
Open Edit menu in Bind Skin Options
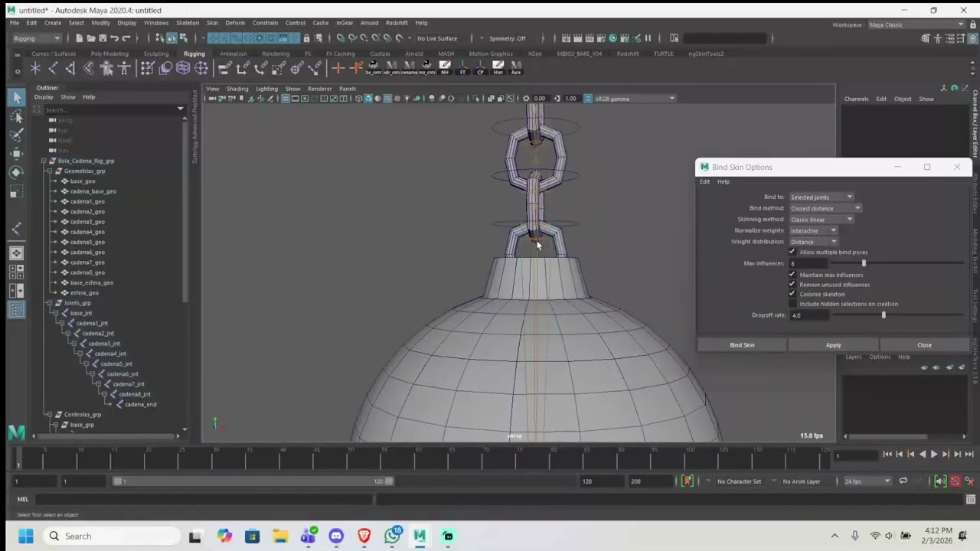704,181
